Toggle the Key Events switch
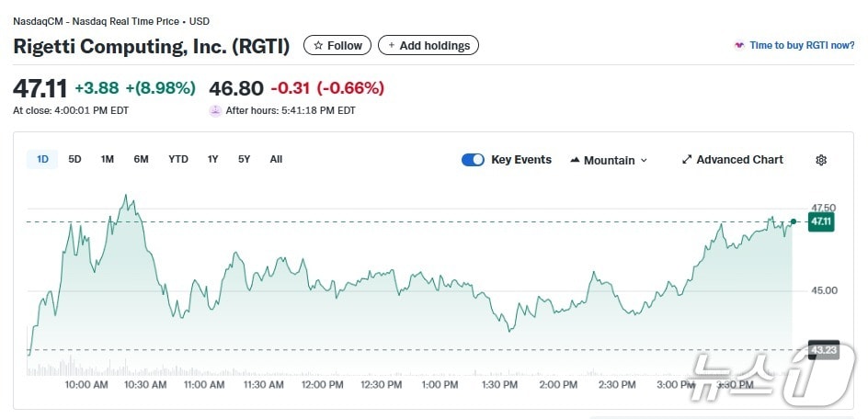Viewport: 868px width, 419px height. point(473,160)
